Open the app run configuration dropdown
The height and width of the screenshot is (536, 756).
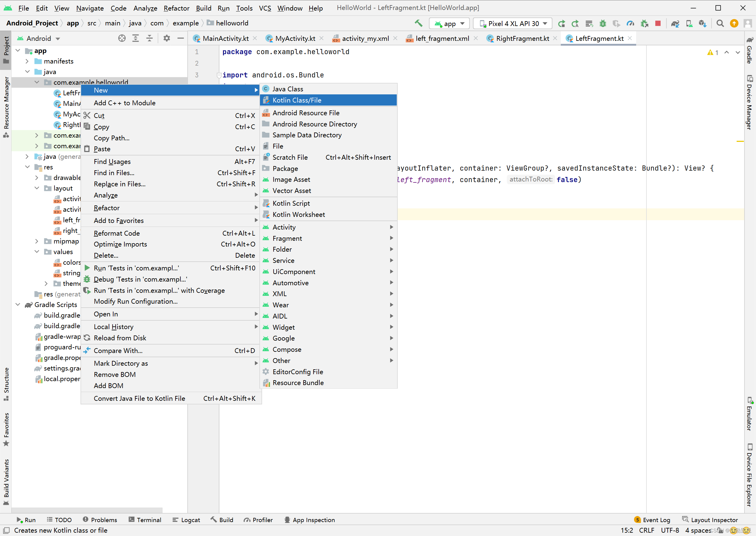coord(449,23)
